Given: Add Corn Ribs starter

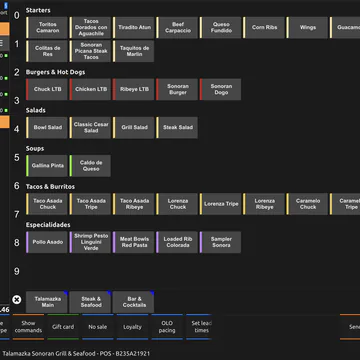Looking at the screenshot, I should (x=264, y=27).
